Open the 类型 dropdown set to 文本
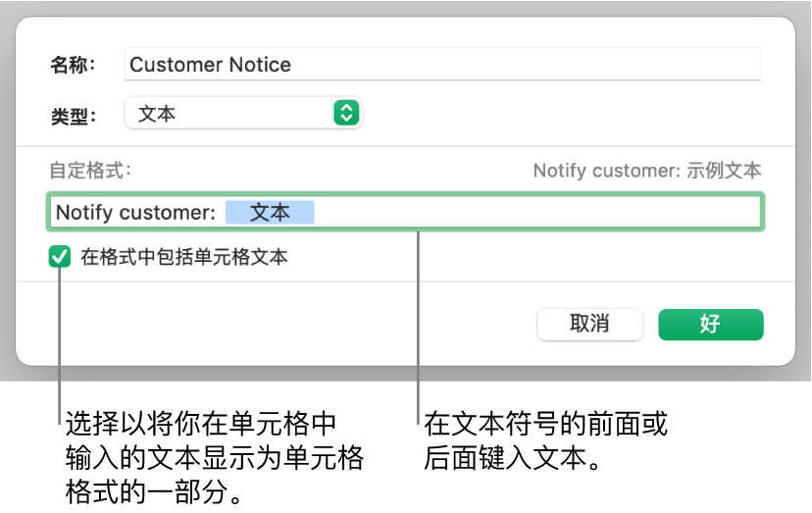 click(243, 113)
